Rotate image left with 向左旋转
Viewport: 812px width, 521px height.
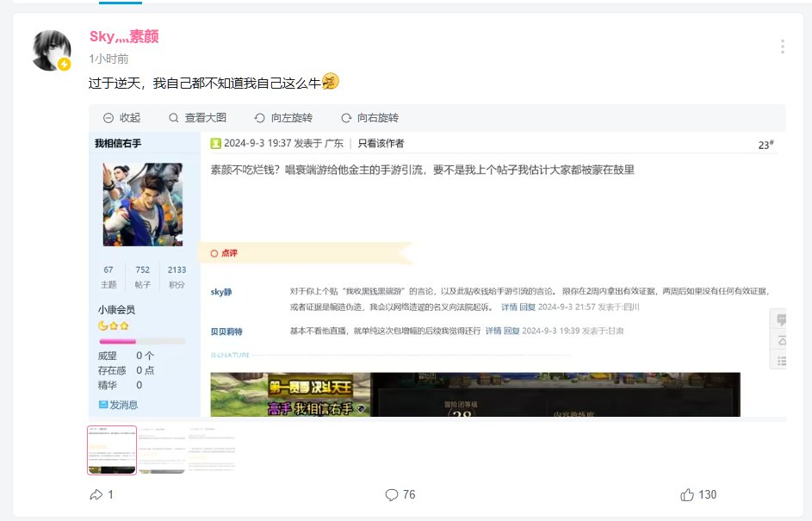284,118
